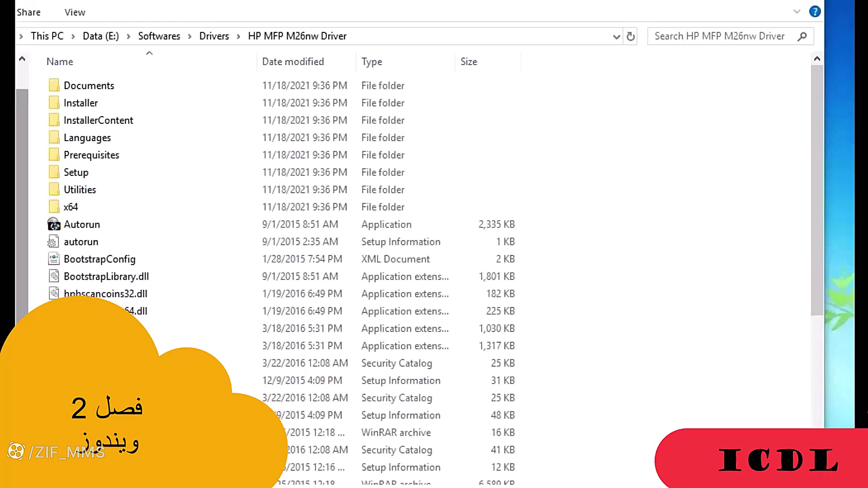This screenshot has height=488, width=868.
Task: Click the 12/9/2015 4:09 PM date cell
Action: pos(302,380)
